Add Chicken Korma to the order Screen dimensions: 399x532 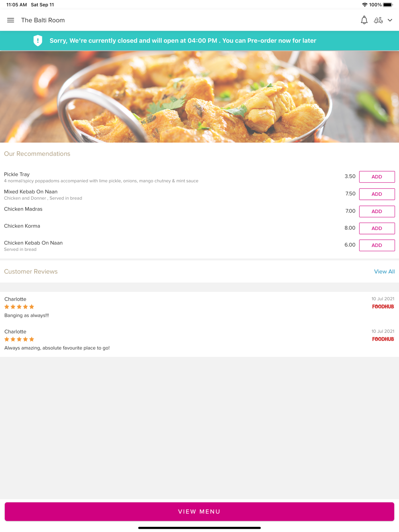(377, 229)
